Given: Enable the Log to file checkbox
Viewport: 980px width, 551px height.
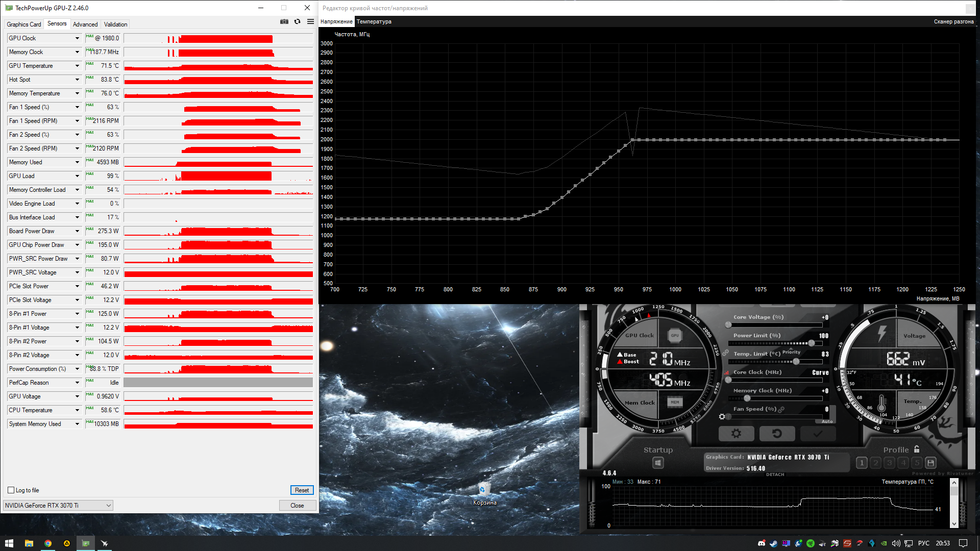Looking at the screenshot, I should [11, 490].
